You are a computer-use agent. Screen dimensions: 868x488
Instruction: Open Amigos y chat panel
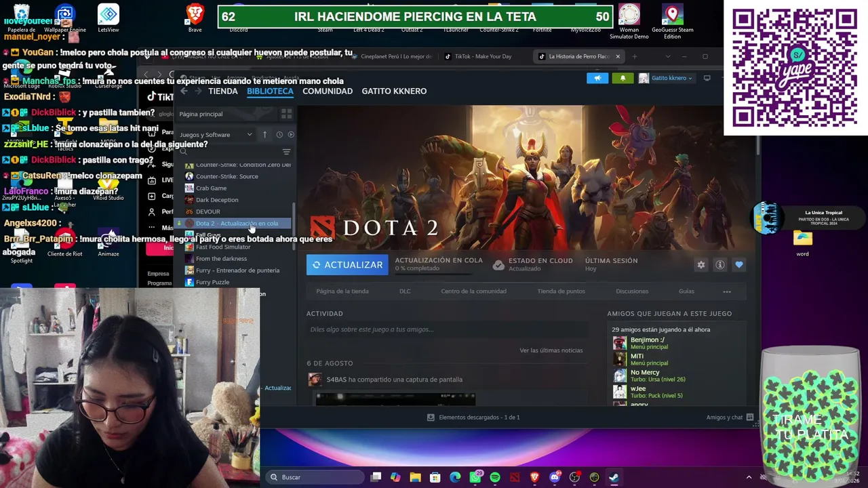pos(730,418)
